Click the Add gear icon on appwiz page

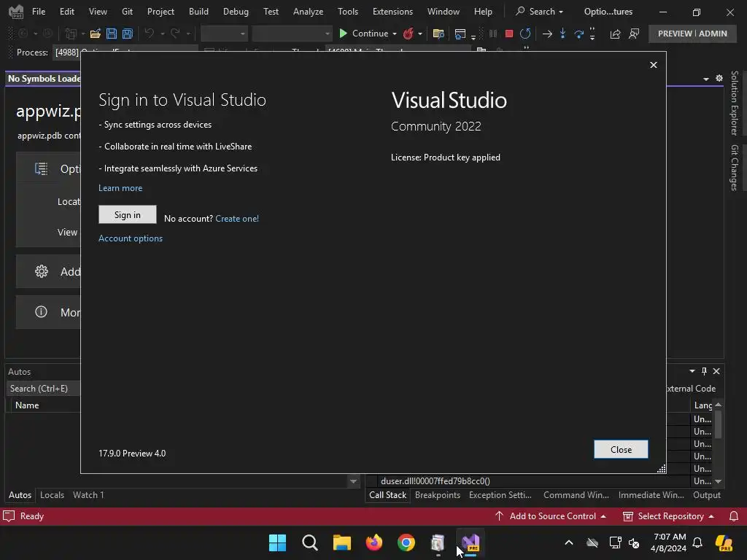click(x=42, y=271)
